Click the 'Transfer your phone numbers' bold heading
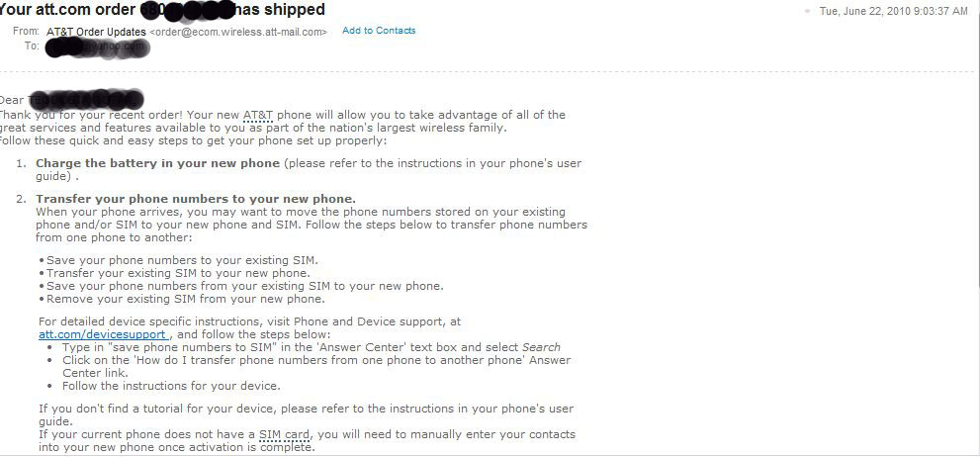Viewport: 980px width, 457px height. [x=196, y=199]
